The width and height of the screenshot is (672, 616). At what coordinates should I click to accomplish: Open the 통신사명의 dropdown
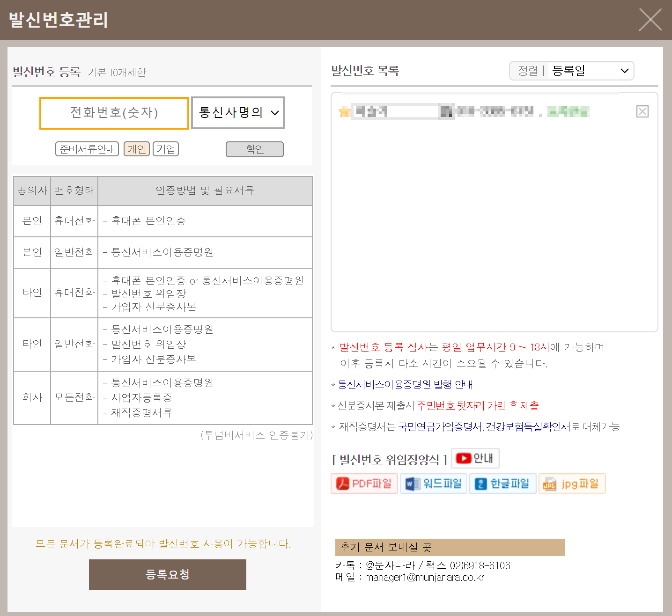238,113
